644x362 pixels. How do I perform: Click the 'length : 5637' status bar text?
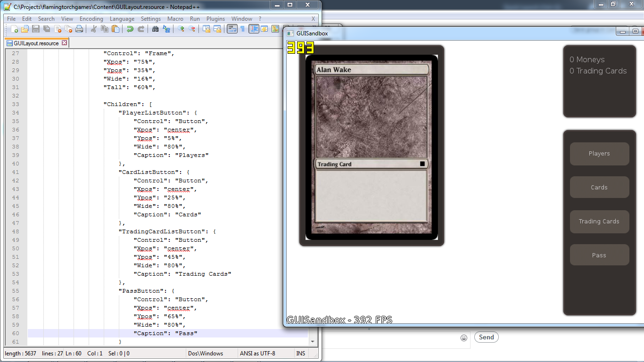[x=20, y=353]
